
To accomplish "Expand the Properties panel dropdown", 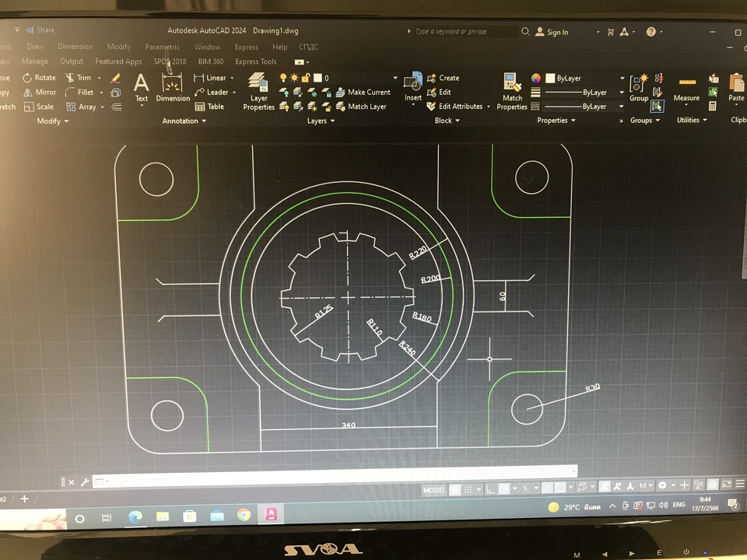I will point(556,121).
